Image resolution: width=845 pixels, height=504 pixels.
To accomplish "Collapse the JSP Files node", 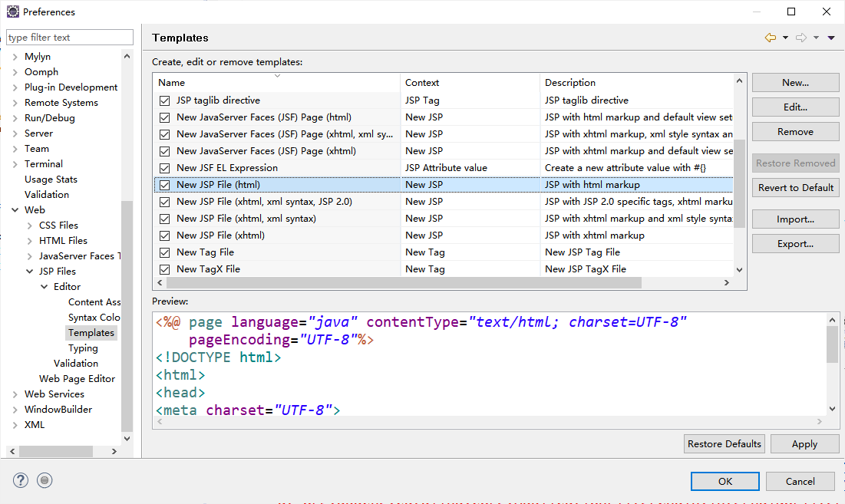I will point(30,272).
